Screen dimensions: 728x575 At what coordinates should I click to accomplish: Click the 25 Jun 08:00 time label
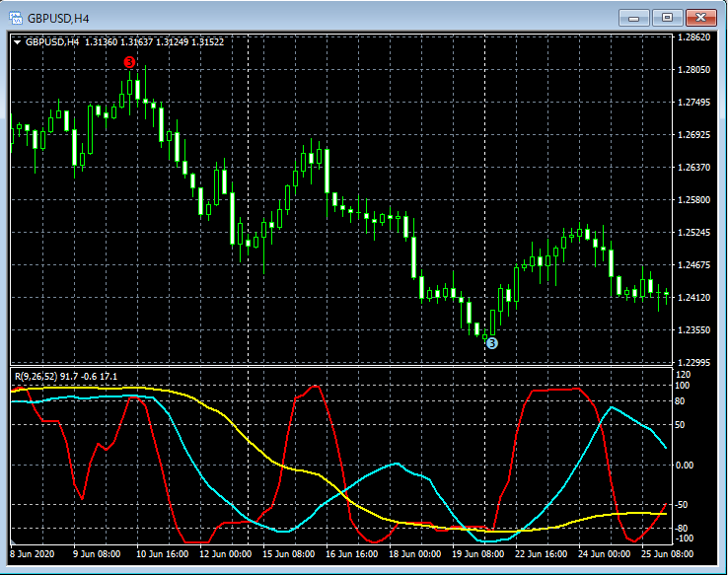coord(668,554)
